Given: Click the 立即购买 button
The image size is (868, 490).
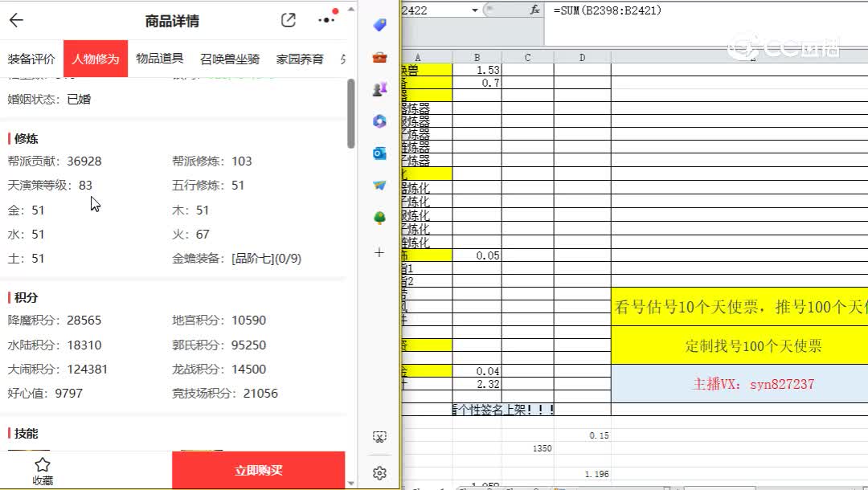Looking at the screenshot, I should point(259,470).
